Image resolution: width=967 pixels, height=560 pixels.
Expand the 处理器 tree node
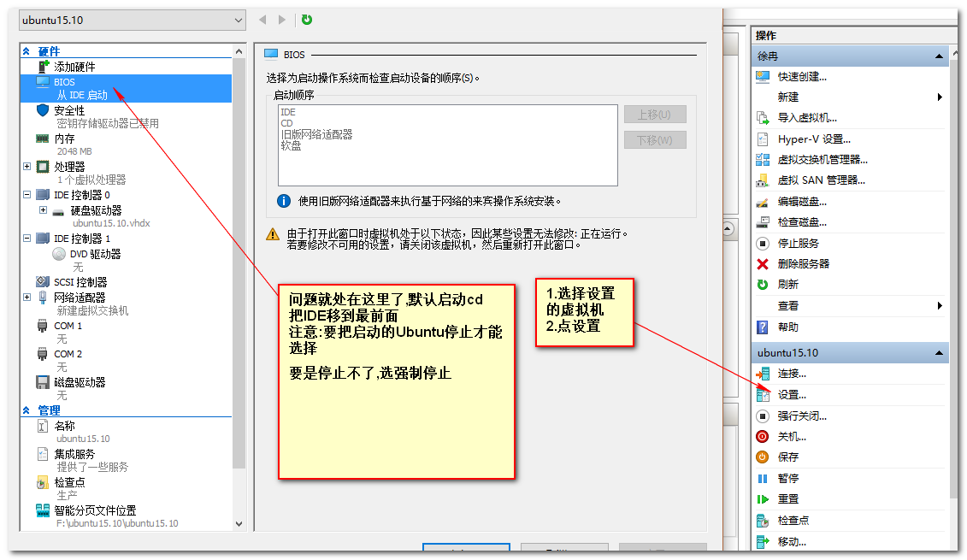(x=27, y=166)
